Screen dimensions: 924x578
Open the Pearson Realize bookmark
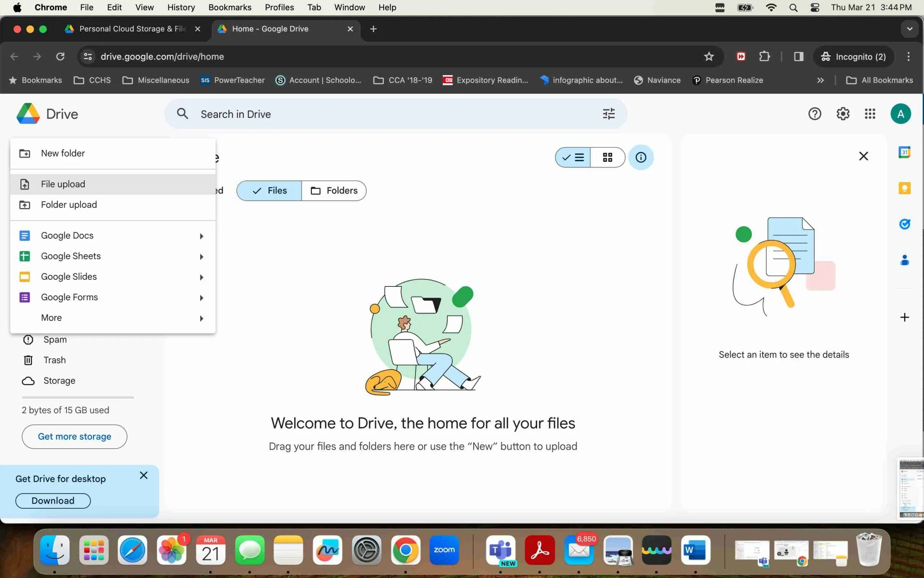[728, 80]
